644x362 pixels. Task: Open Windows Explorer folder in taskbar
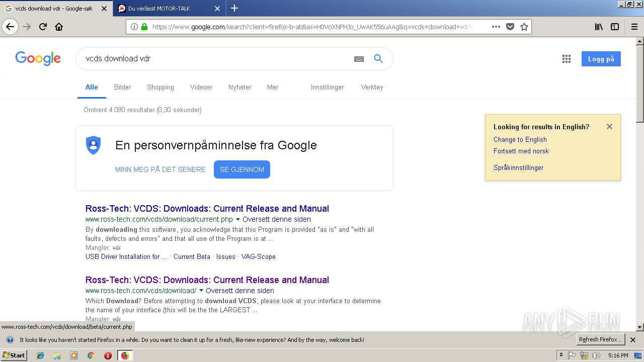(57, 355)
